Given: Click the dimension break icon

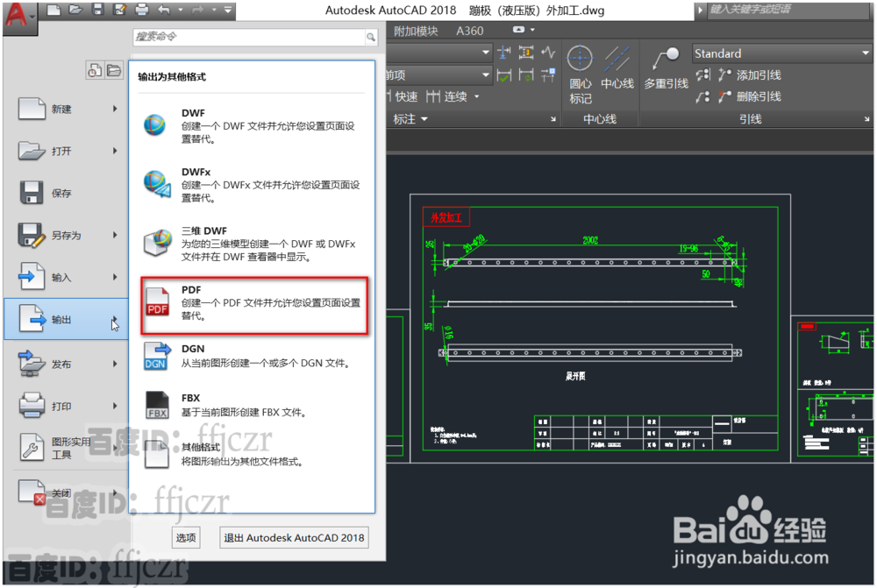Looking at the screenshot, I should coord(503,53).
